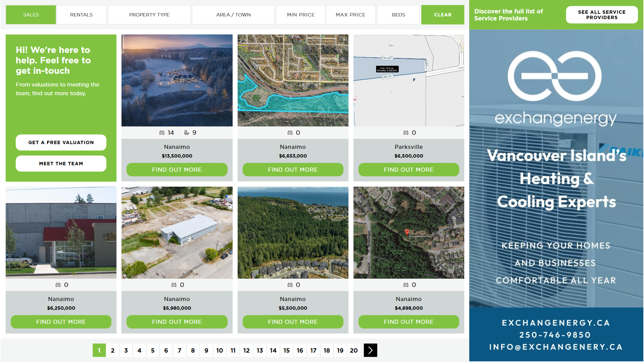Open the Property Type dropdown
The image size is (644, 362).
click(149, 15)
